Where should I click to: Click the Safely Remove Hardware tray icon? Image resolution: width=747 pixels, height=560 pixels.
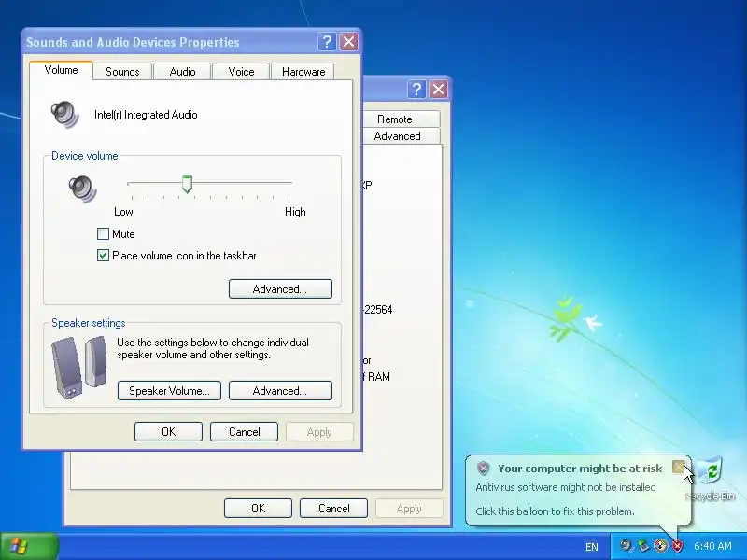pos(643,545)
